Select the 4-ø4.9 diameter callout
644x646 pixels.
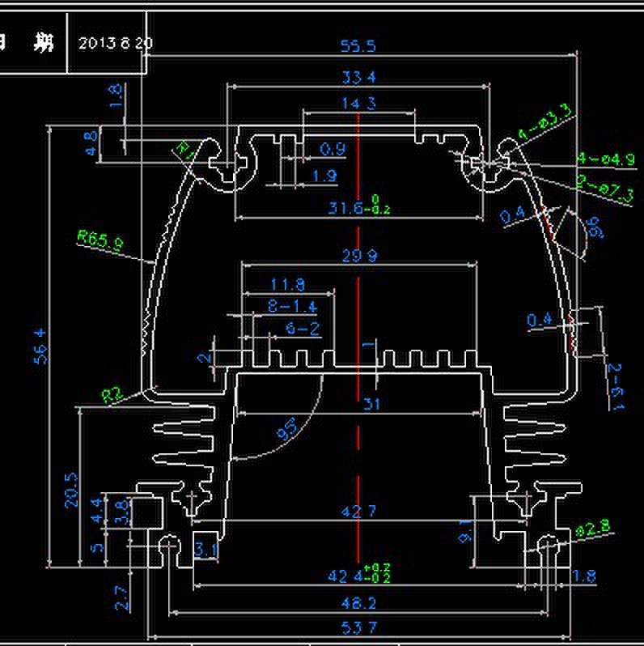coord(606,159)
